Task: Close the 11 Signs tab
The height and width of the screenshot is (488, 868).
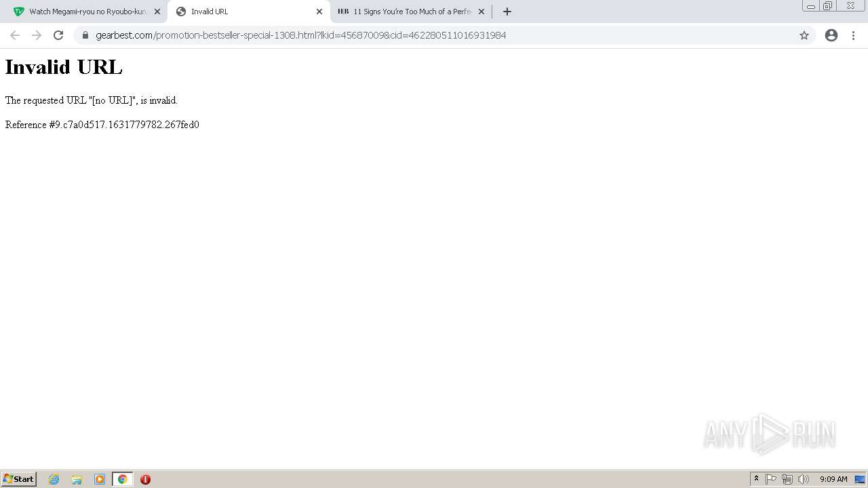Action: [x=481, y=12]
